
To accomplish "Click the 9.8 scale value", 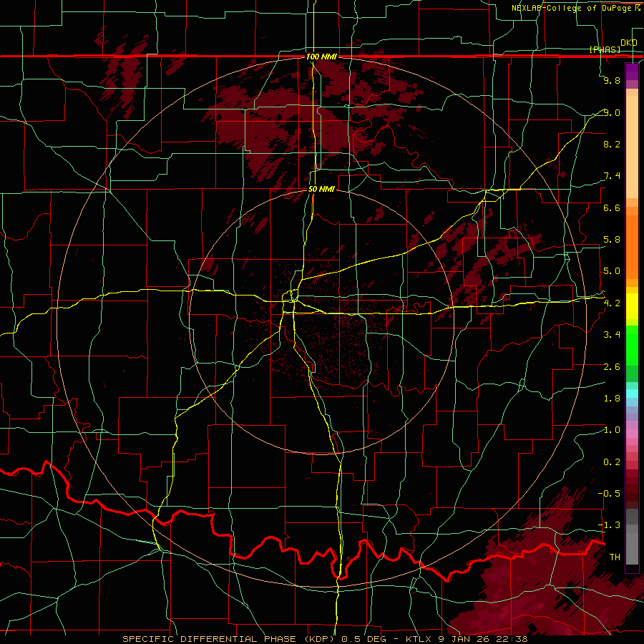I will [612, 80].
